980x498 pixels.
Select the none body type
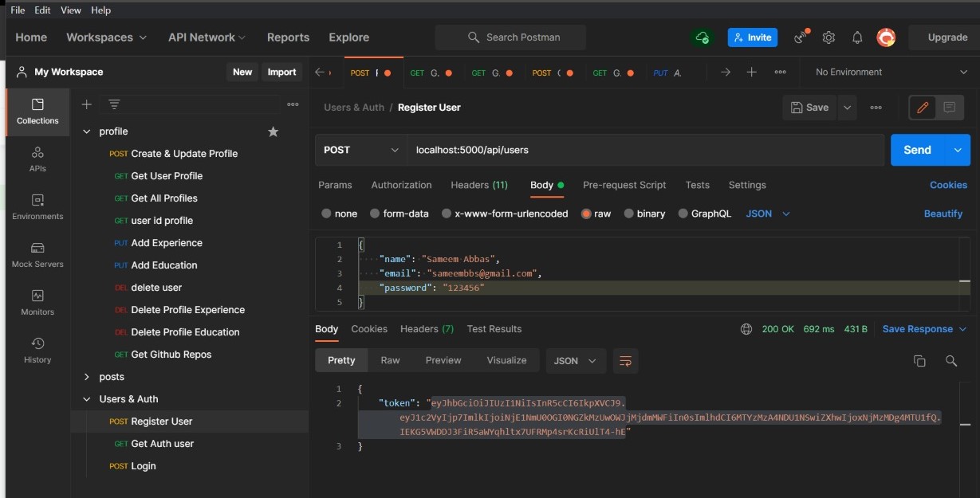tap(327, 214)
